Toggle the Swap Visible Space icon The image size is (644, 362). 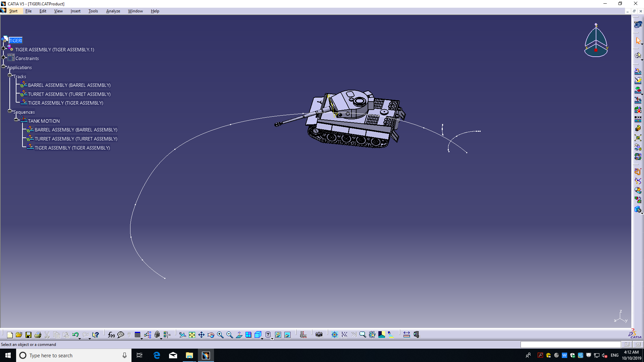pyautogui.click(x=287, y=335)
